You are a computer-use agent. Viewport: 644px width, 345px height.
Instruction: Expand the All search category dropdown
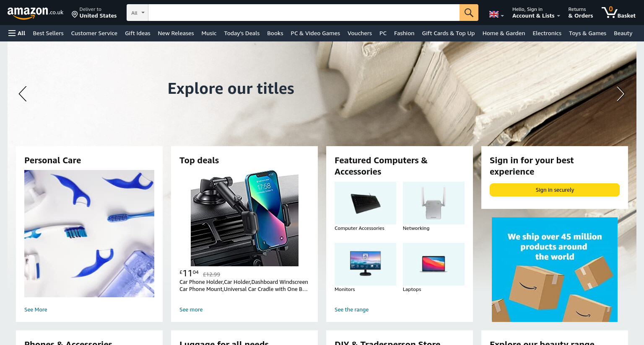138,13
